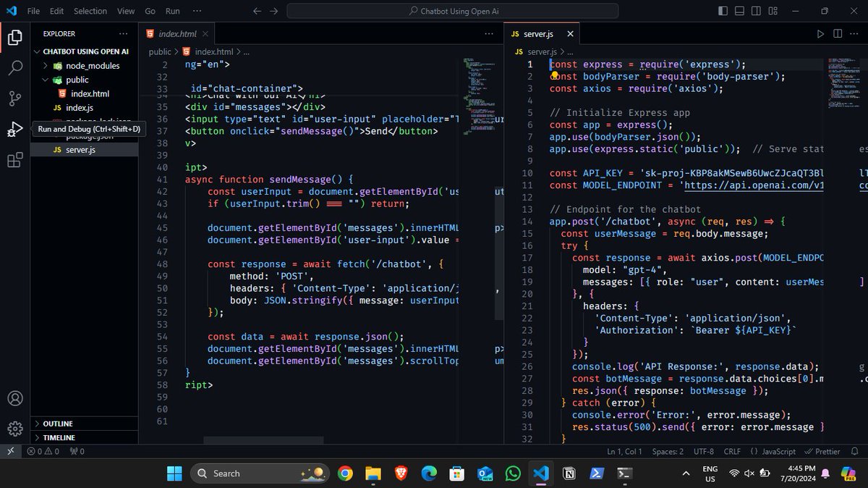Image resolution: width=868 pixels, height=488 pixels.
Task: Click the forwarded ports indicator showing 0
Action: click(x=77, y=451)
